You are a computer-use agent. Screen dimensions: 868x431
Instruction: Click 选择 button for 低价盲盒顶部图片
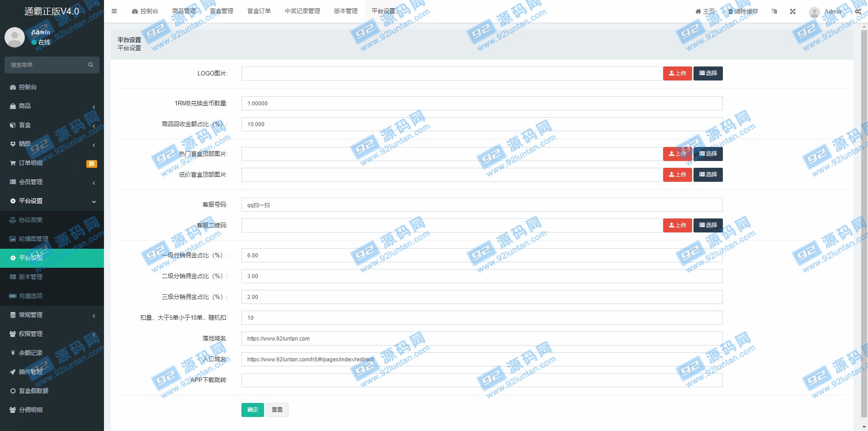[x=708, y=175]
